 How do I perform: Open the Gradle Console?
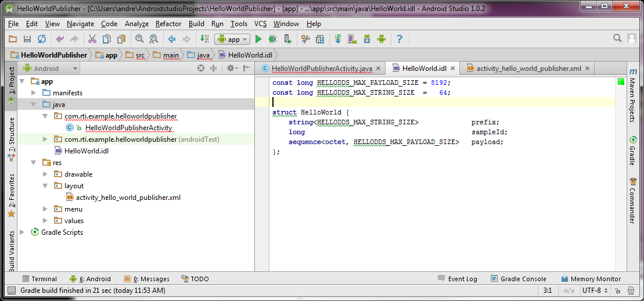tap(519, 279)
